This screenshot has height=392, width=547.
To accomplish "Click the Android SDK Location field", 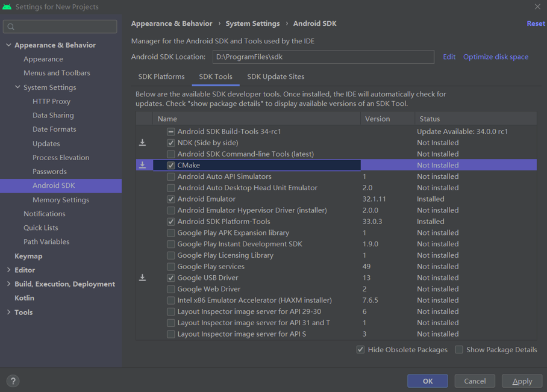I will (x=323, y=57).
